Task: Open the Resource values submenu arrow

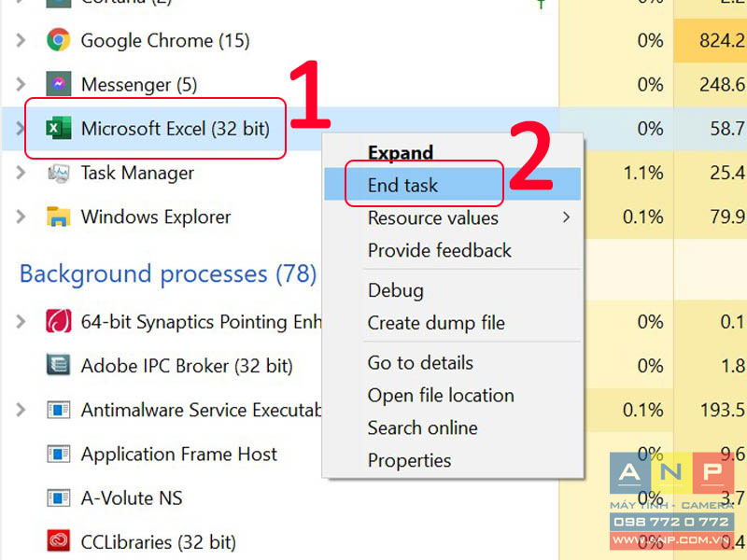Action: click(x=566, y=217)
